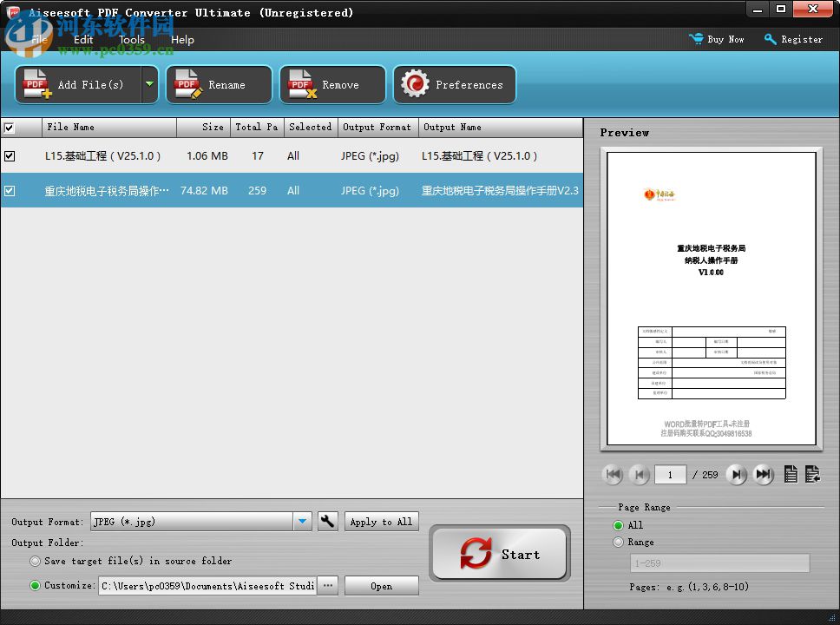Click the browse ellipsis next to Customize path
Viewport: 840px width, 625px height.
(x=327, y=586)
